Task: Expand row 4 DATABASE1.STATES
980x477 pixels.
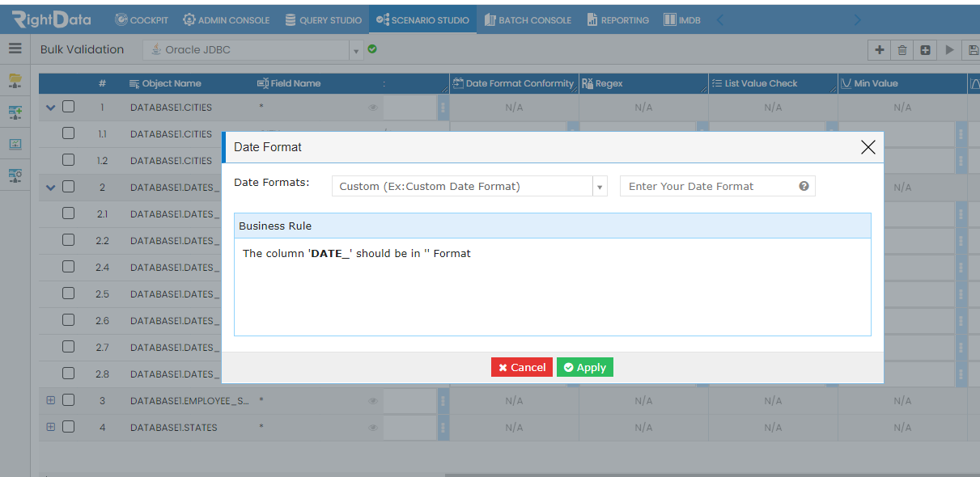Action: coord(51,427)
